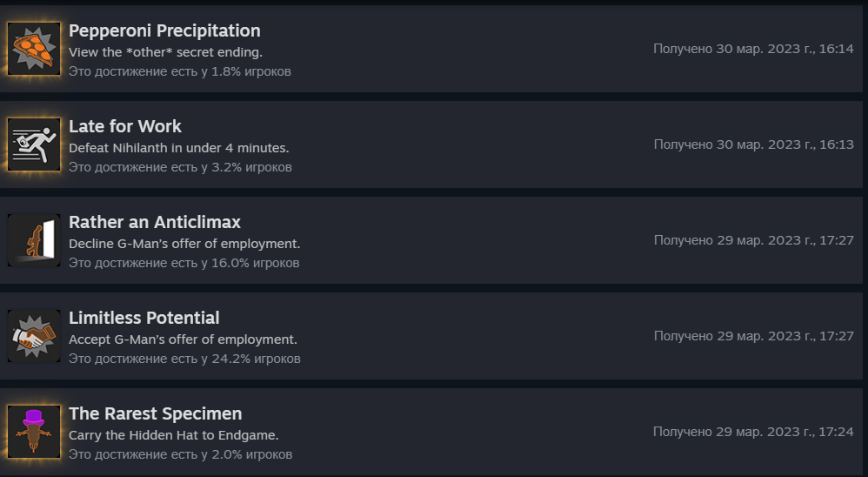Click 'Accept G-Man's offer of employment' description

click(183, 339)
